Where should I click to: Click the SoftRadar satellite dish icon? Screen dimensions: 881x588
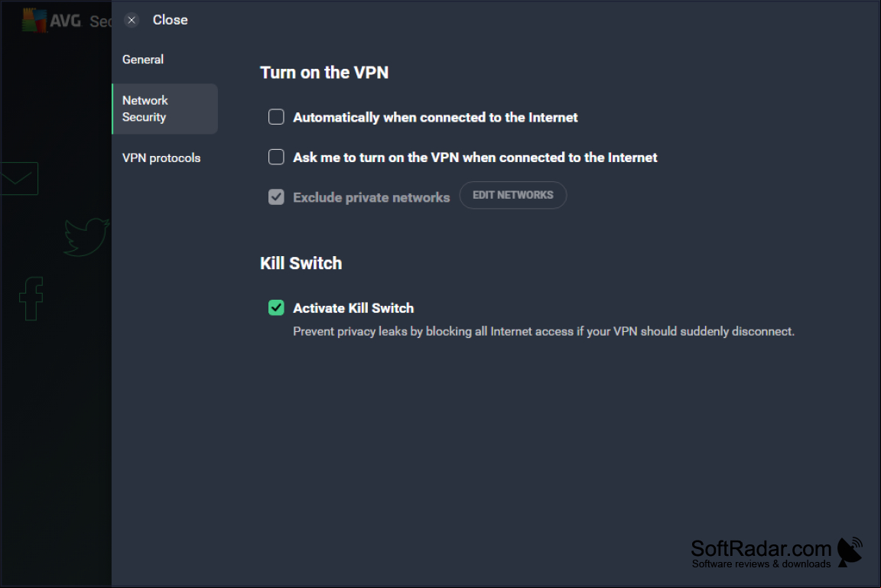[x=850, y=551]
